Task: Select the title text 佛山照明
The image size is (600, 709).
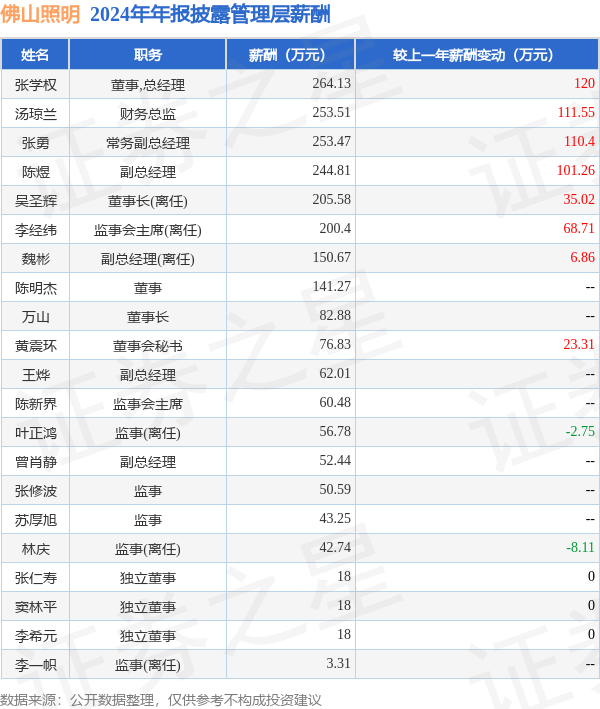Action: (x=40, y=14)
